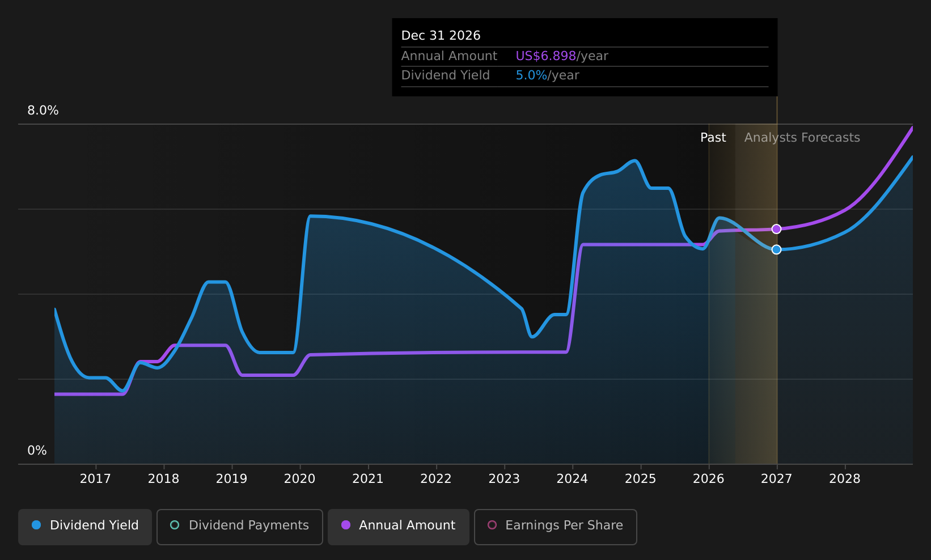
Task: Click the 5.0%/year tooltip value
Action: click(x=547, y=75)
